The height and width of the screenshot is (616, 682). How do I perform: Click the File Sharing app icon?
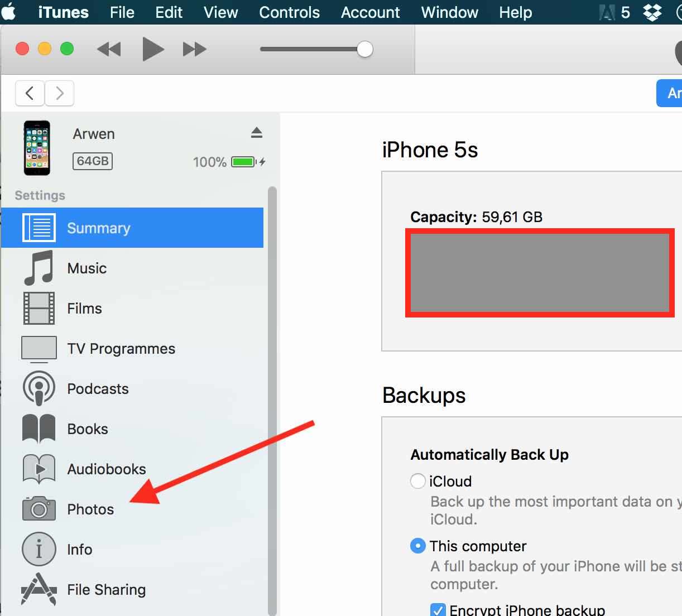(39, 589)
